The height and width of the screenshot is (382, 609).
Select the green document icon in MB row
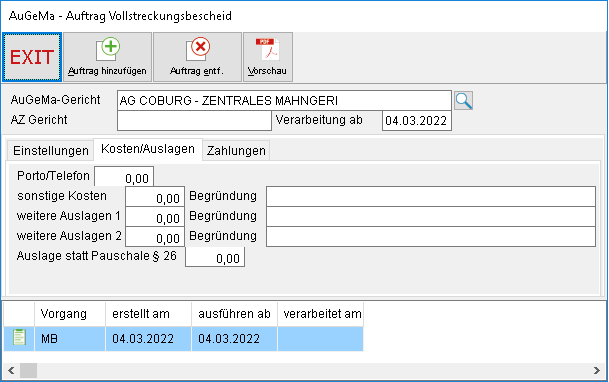(19, 337)
